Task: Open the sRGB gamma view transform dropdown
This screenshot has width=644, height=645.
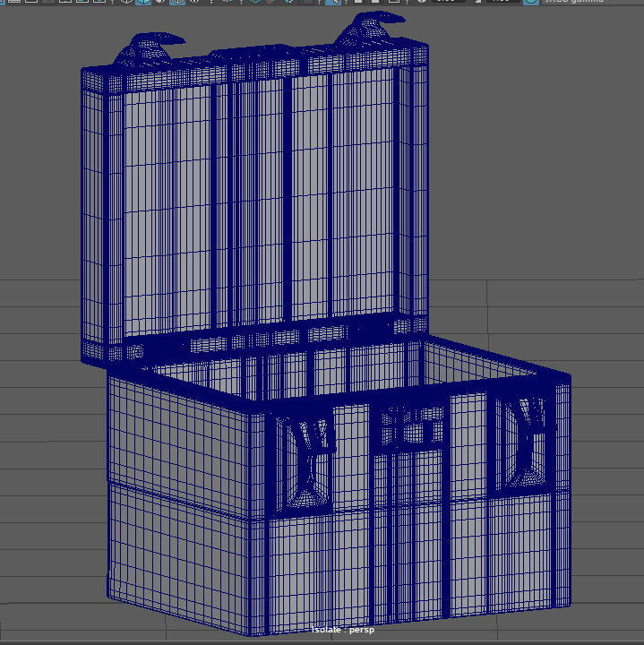Action: click(x=580, y=2)
